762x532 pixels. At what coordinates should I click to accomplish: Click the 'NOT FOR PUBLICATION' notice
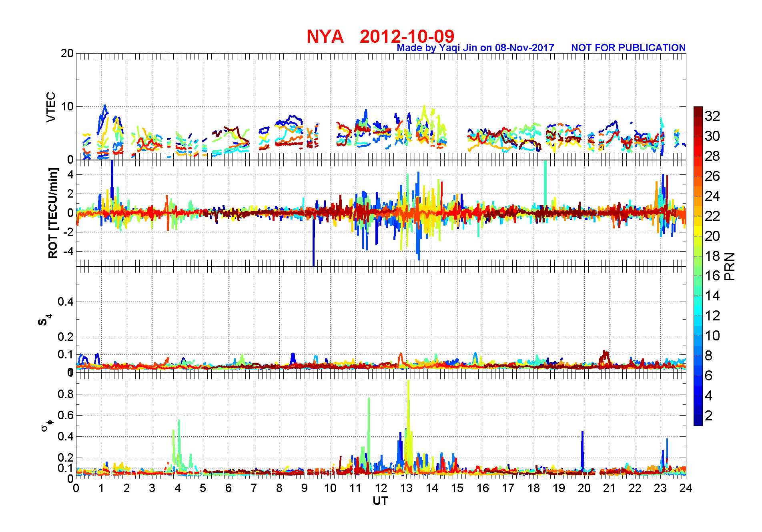[628, 48]
